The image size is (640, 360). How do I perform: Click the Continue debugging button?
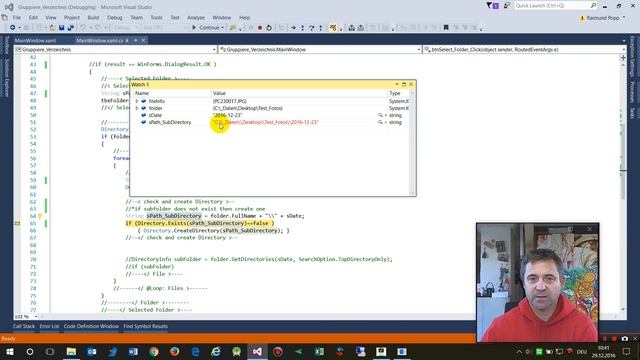pyautogui.click(x=206, y=28)
